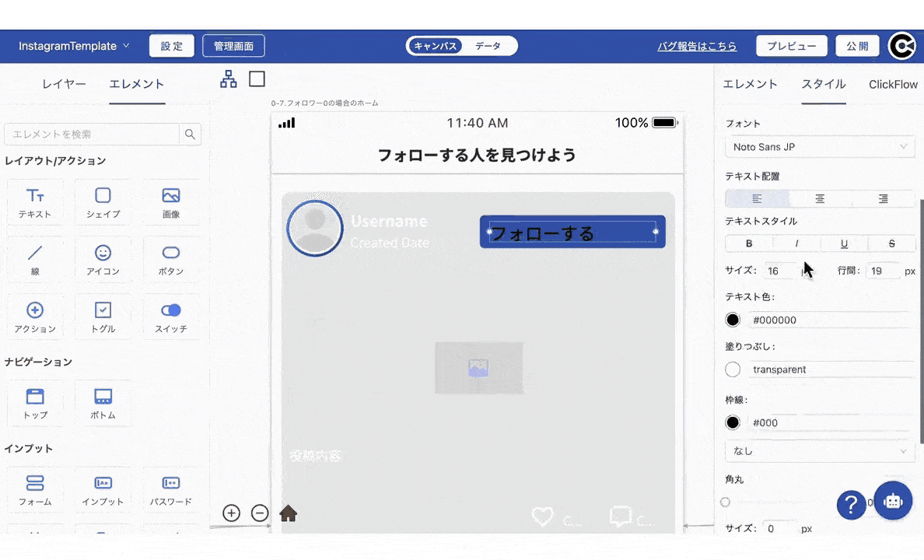Open the バグ報告はこちら link
Image resolution: width=924 pixels, height=560 pixels.
tap(697, 47)
